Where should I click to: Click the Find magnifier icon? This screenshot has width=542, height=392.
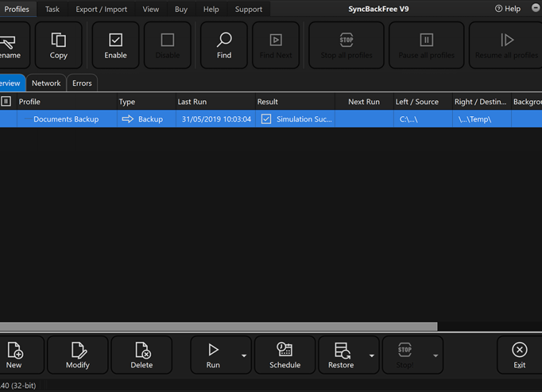[x=224, y=40]
